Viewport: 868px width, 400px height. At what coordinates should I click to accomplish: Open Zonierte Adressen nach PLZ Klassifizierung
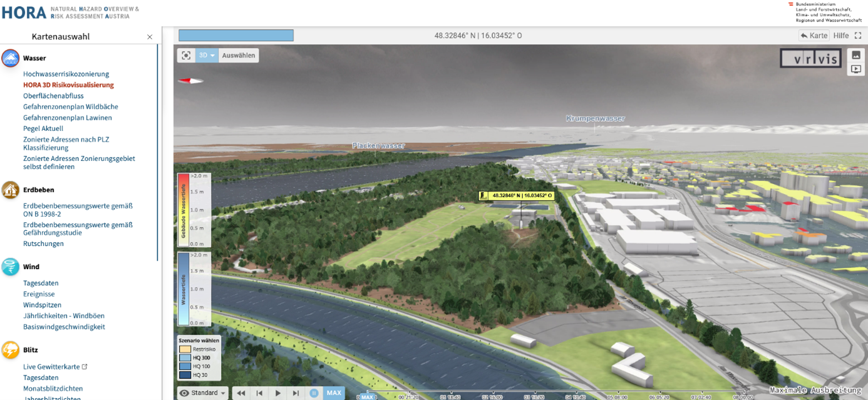(66, 144)
